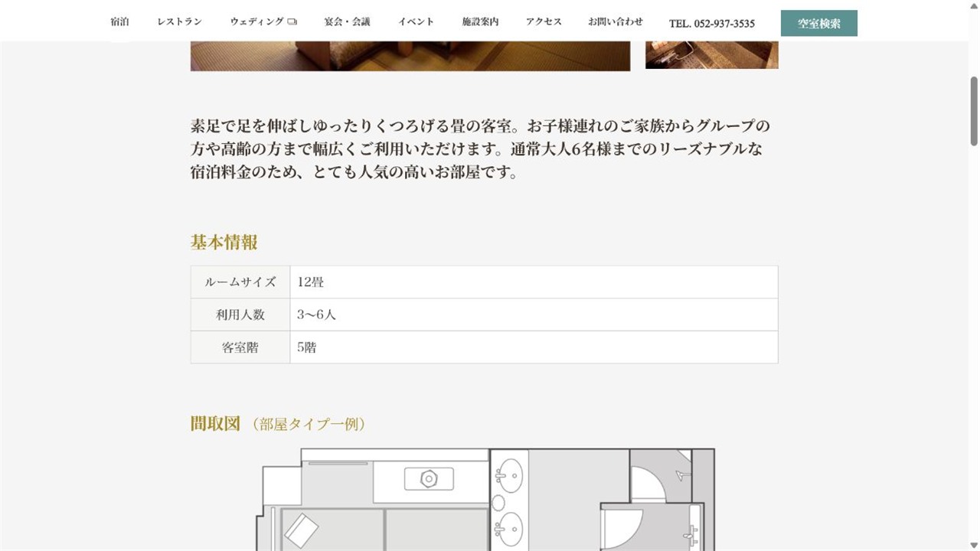Select the ルームサイズ table label
The height and width of the screenshot is (551, 980).
pyautogui.click(x=240, y=282)
